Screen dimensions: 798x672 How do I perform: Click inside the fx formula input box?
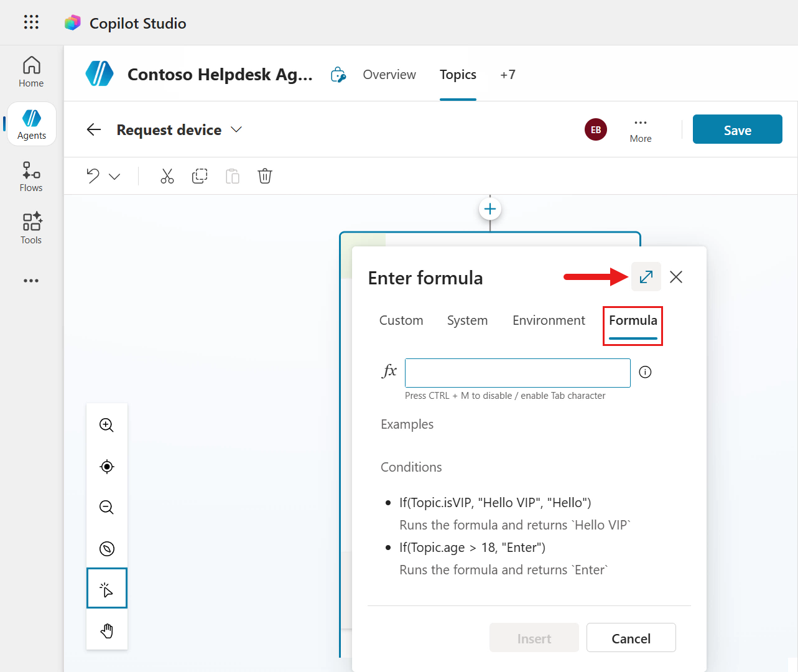(517, 373)
